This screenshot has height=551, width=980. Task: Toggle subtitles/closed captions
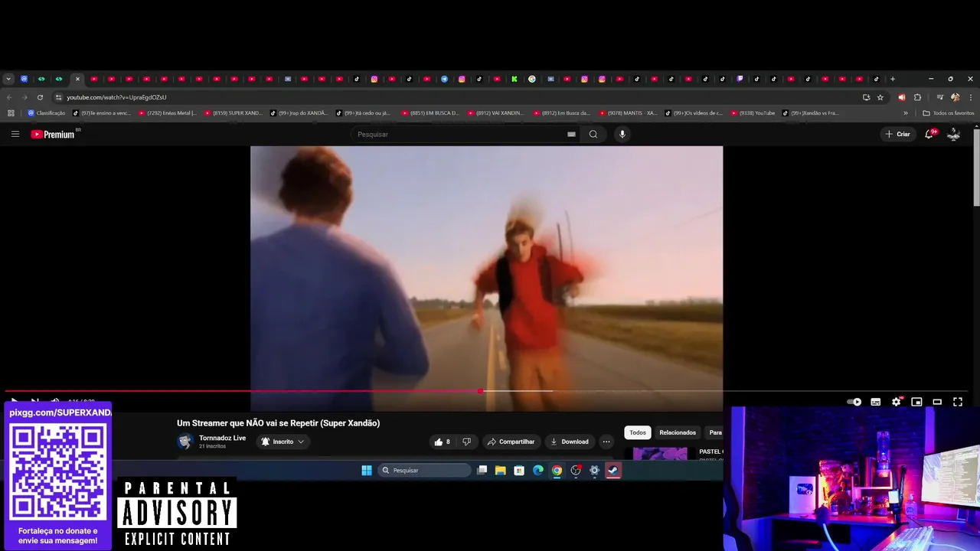pyautogui.click(x=876, y=402)
